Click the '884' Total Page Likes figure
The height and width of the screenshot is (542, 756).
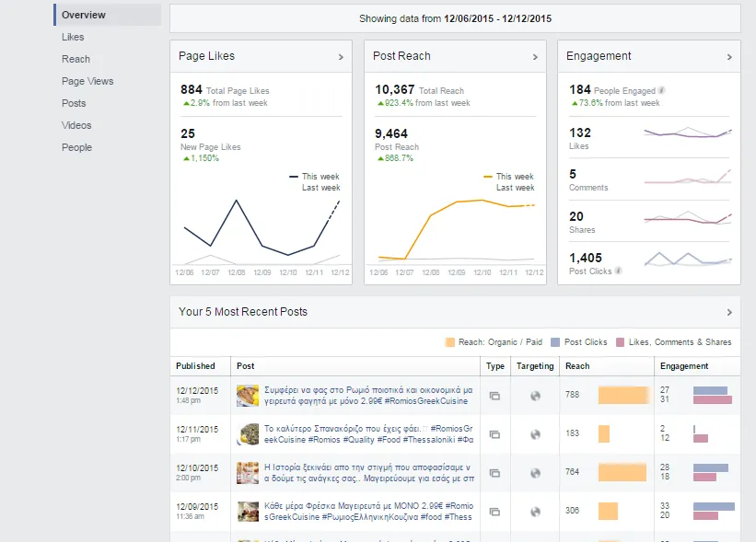click(x=192, y=89)
